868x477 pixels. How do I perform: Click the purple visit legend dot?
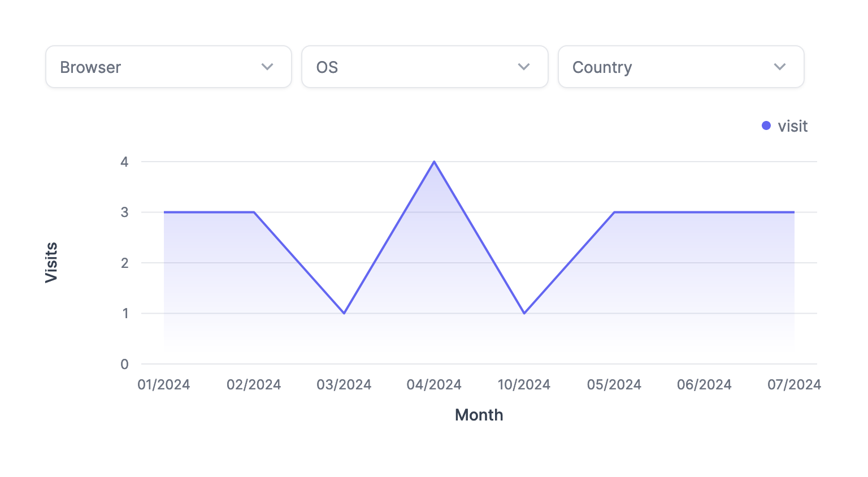point(766,125)
